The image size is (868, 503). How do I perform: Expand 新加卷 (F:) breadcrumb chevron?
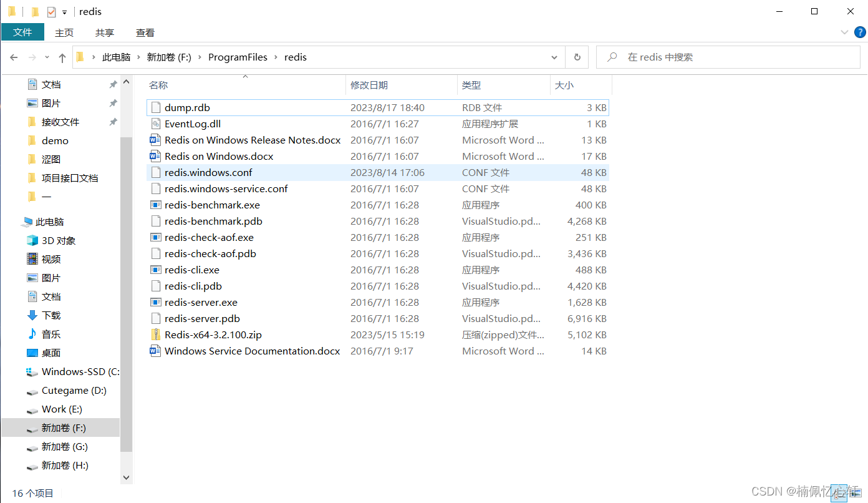click(x=200, y=57)
